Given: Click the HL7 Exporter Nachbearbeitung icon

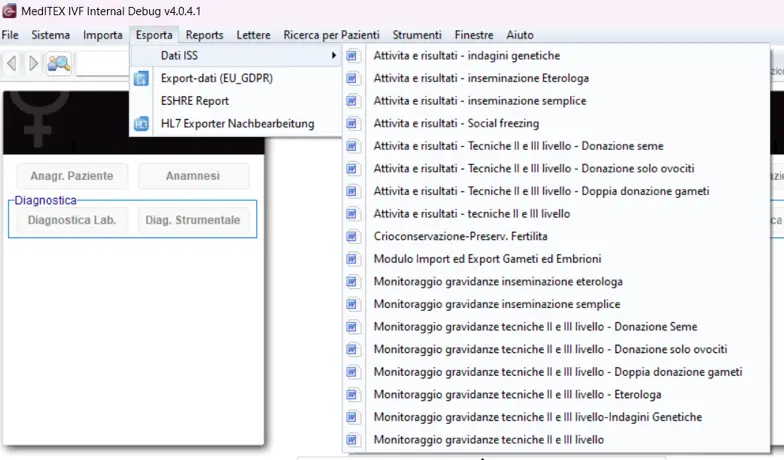Looking at the screenshot, I should [142, 124].
